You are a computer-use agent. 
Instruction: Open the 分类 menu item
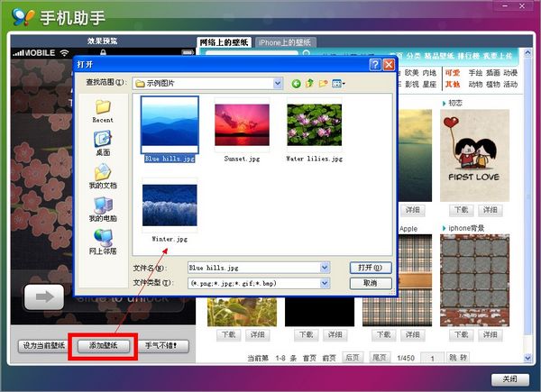tap(413, 56)
